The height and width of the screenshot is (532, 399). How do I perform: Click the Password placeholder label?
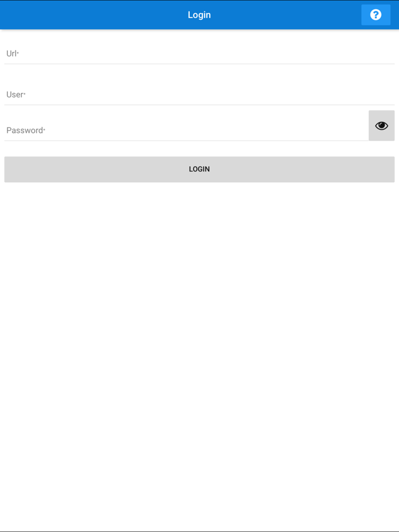pyautogui.click(x=26, y=130)
